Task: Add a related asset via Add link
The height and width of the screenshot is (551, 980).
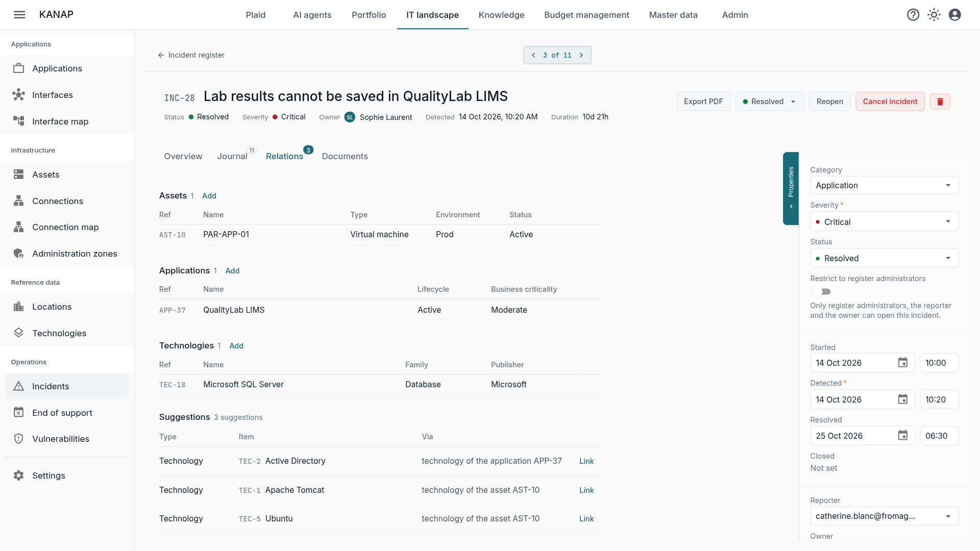Action: click(209, 196)
